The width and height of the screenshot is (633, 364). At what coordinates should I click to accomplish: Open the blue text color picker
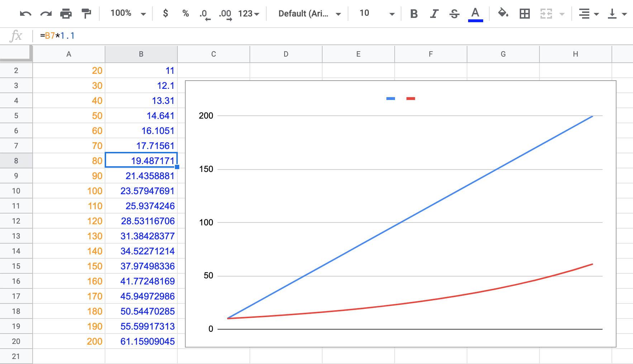coord(475,14)
